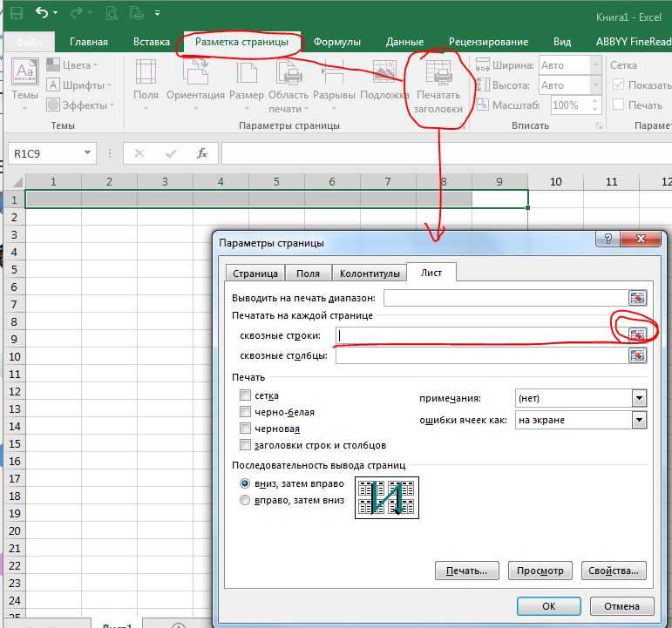Open customize quick access toolbar arrow

[158, 13]
